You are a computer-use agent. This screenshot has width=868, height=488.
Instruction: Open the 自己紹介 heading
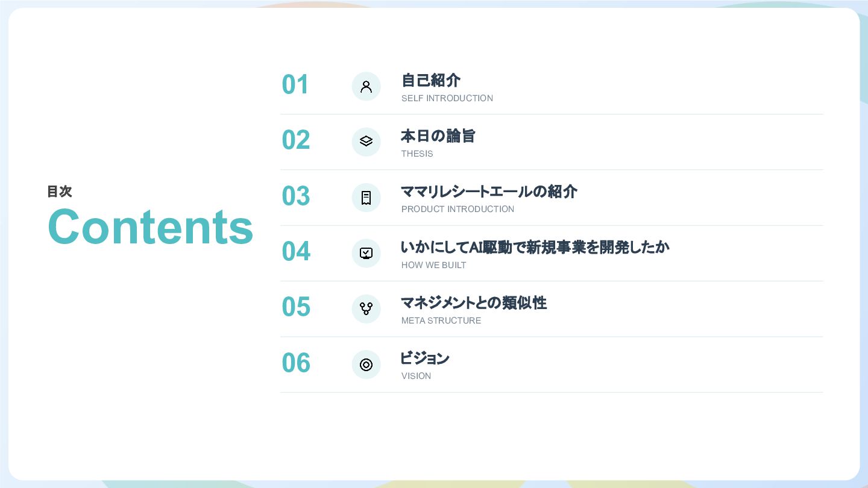(x=431, y=80)
